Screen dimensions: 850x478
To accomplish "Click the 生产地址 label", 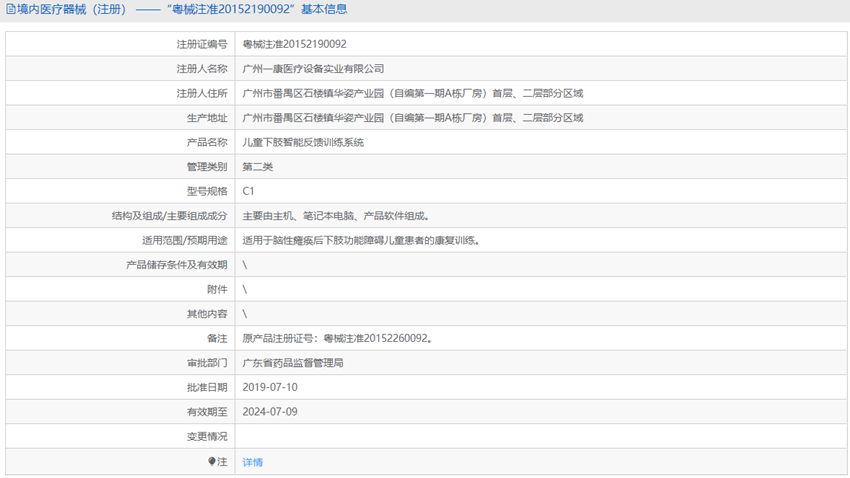I will click(x=207, y=118).
